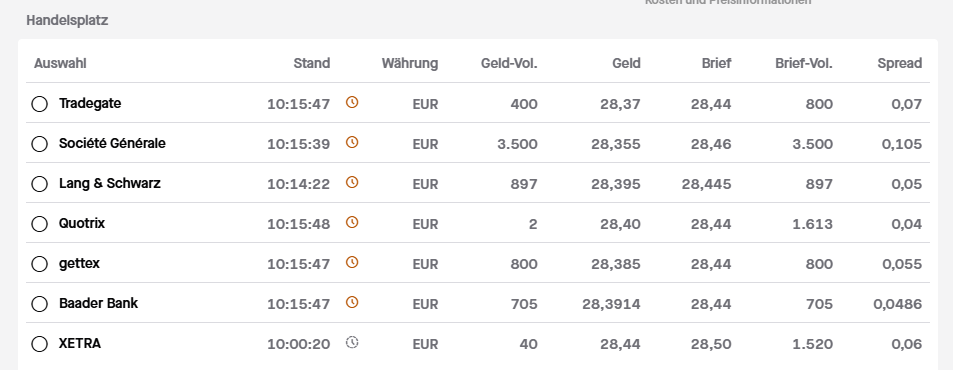The width and height of the screenshot is (953, 370).
Task: Click Tradegate Geld price 28,37
Action: pyautogui.click(x=621, y=104)
